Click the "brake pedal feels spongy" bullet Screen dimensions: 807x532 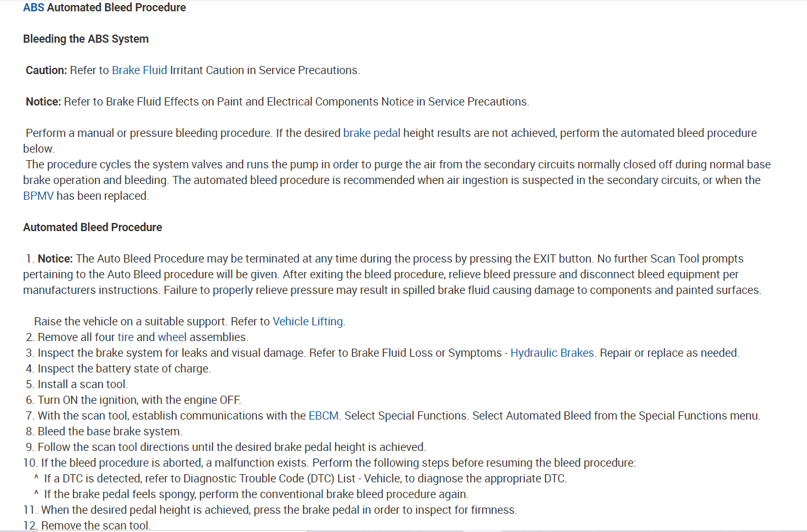[256, 494]
